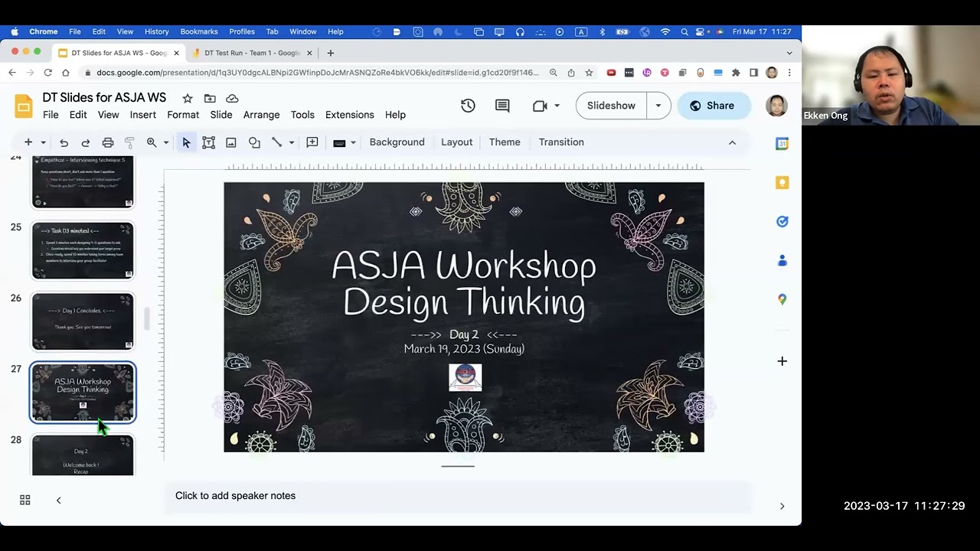Viewport: 980px width, 551px height.
Task: Open the Google account avatar in Slides
Action: pos(776,106)
